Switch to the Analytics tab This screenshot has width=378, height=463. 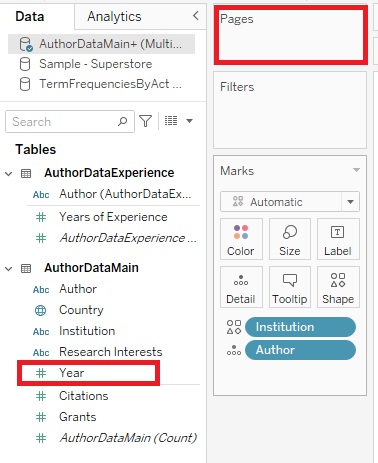[114, 16]
